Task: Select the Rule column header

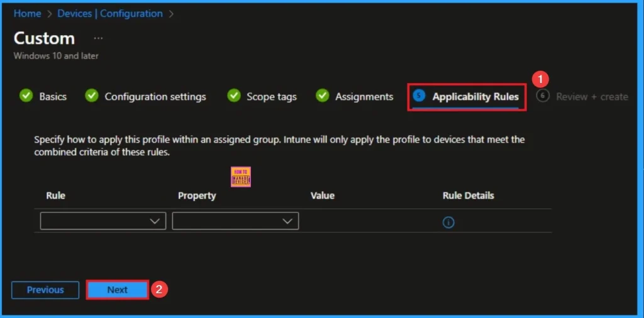Action: point(55,195)
